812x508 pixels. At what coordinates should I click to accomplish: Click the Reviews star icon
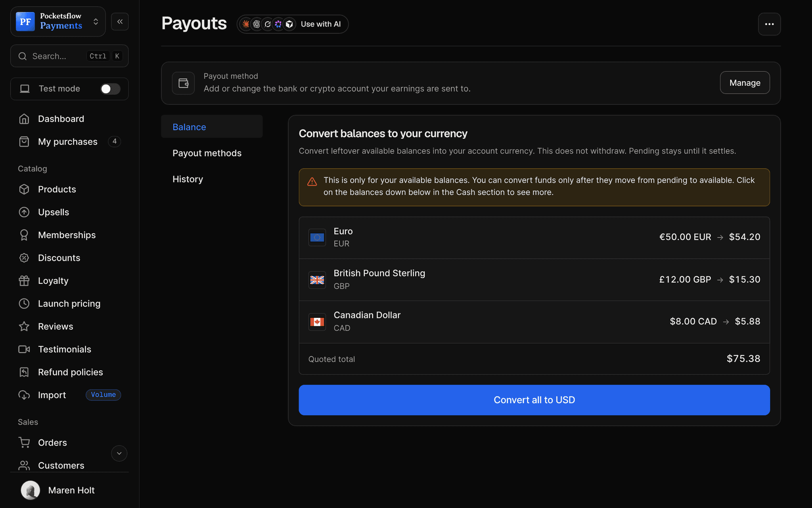tap(24, 326)
